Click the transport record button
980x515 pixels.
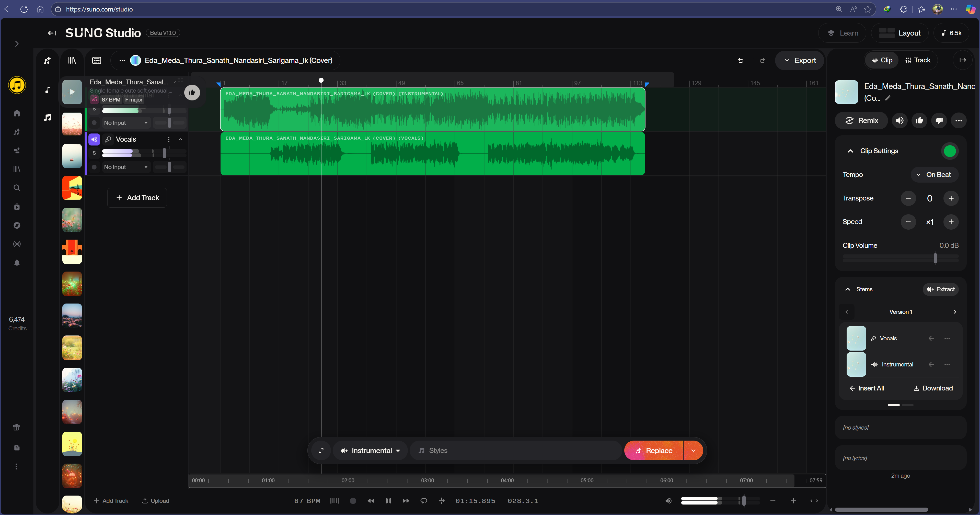tap(353, 501)
